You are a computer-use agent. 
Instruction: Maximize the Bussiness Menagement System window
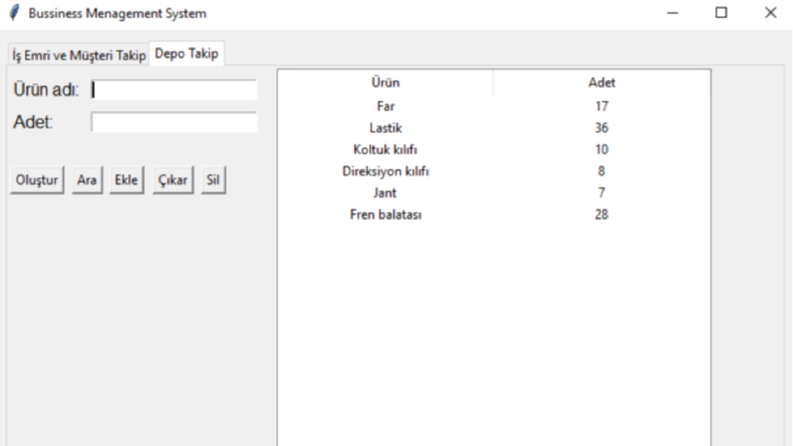pyautogui.click(x=721, y=13)
